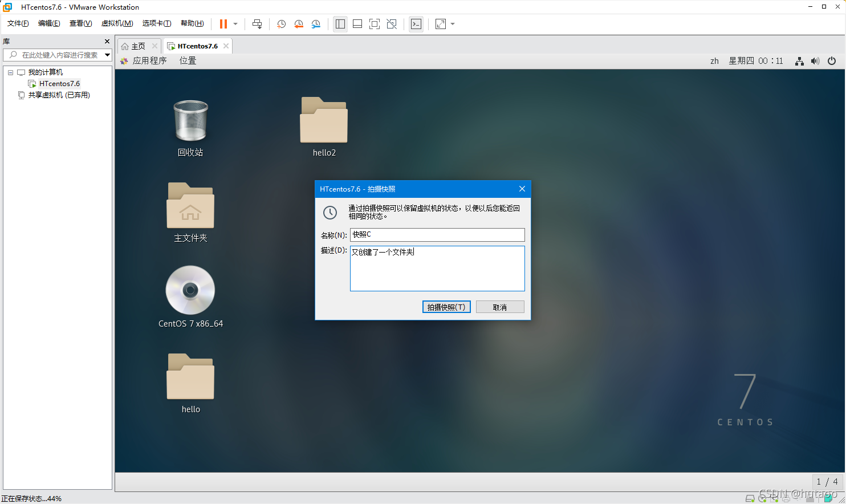Click the snapshot name field containing 快照C
This screenshot has width=846, height=504.
(437, 234)
